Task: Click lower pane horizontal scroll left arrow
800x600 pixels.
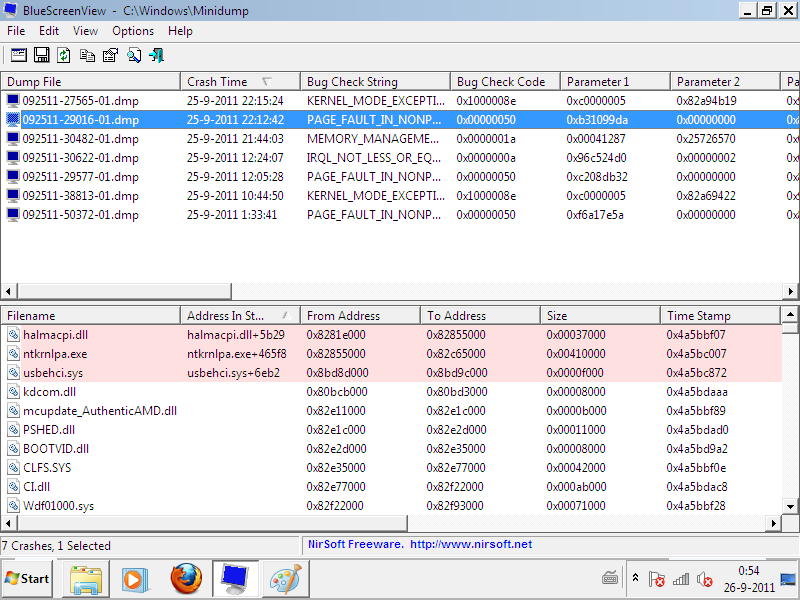Action: click(8, 523)
